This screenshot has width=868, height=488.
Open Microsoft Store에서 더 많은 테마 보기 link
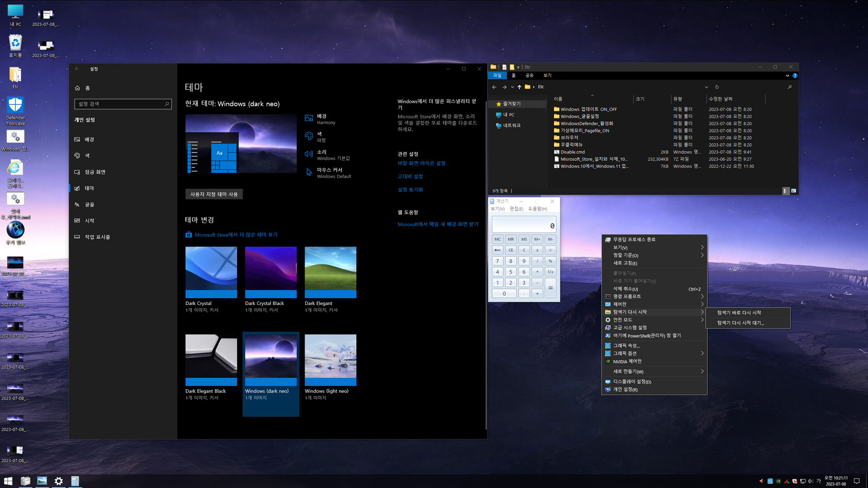pyautogui.click(x=232, y=235)
